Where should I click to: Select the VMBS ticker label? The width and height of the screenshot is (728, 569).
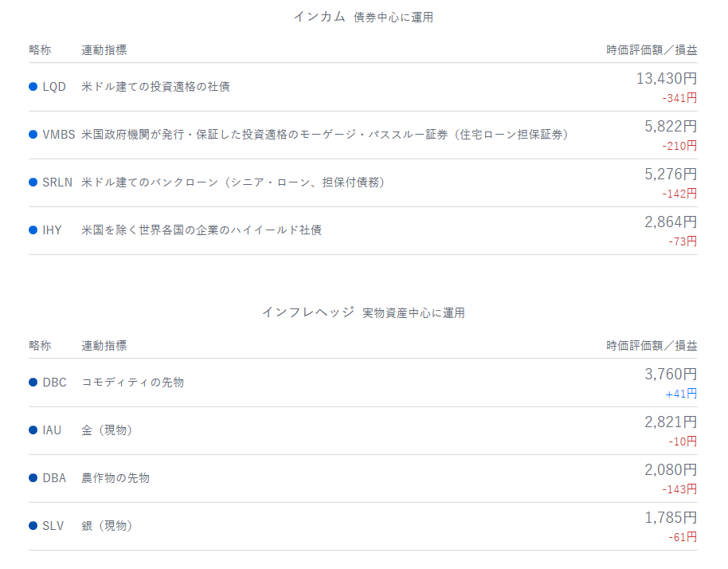coord(59,134)
